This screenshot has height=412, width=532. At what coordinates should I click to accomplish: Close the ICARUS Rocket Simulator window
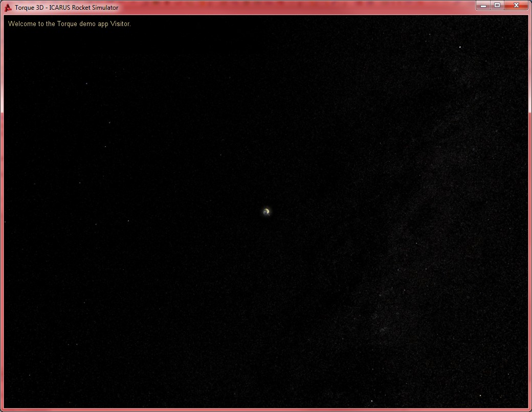[516, 6]
